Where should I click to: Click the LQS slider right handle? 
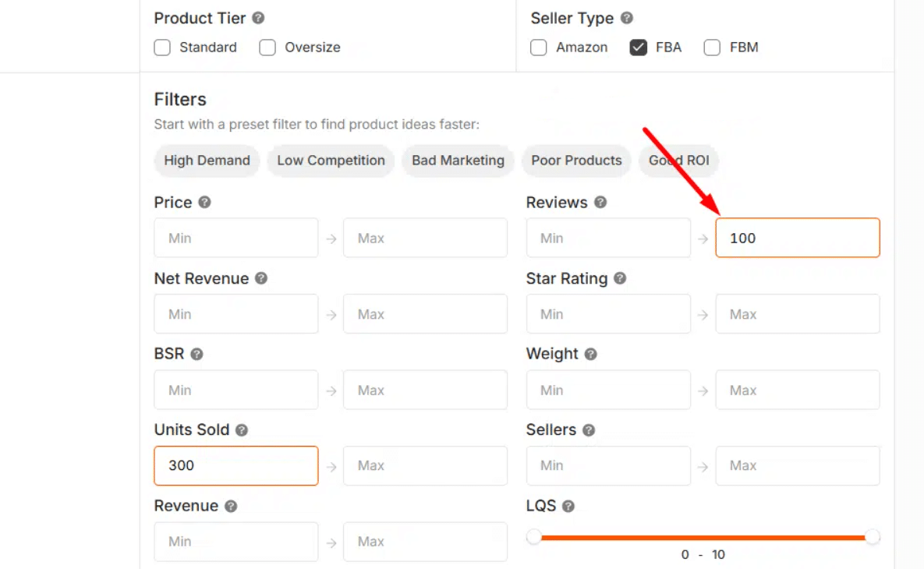[x=873, y=536]
